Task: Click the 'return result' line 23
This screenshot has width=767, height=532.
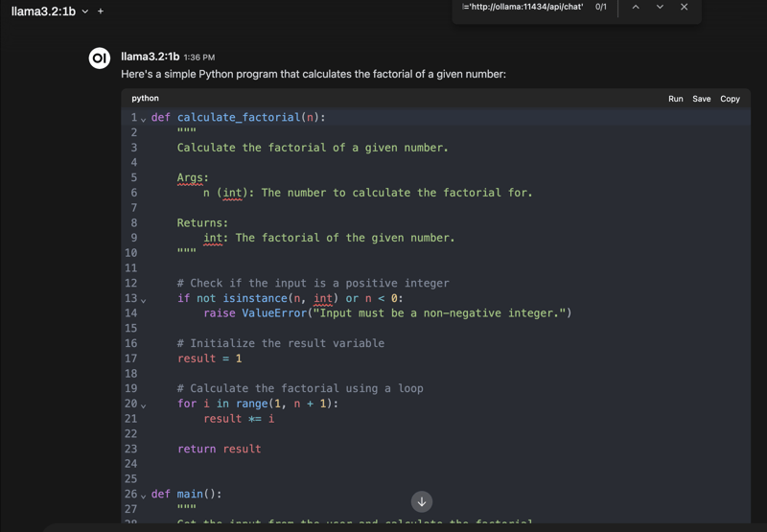Action: coord(220,449)
